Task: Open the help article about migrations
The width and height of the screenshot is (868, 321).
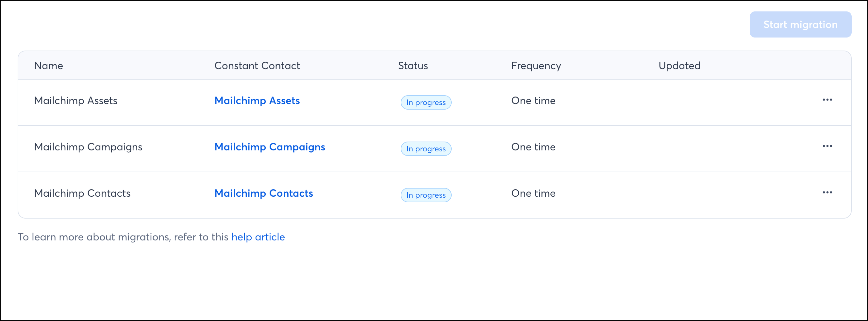Action: 258,237
